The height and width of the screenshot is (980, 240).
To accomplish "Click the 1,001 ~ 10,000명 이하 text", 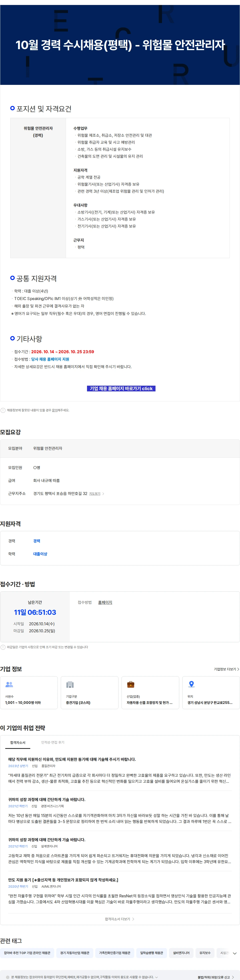I will tap(23, 703).
